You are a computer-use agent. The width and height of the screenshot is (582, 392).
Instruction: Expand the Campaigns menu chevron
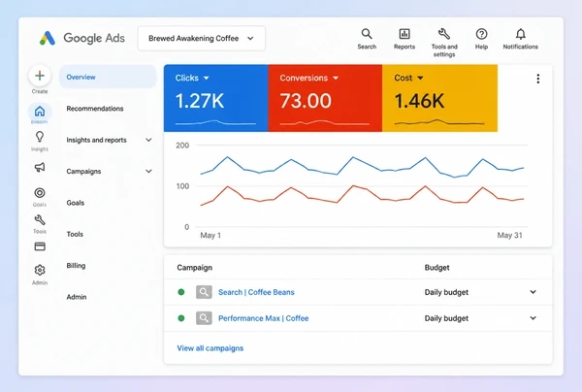point(148,171)
